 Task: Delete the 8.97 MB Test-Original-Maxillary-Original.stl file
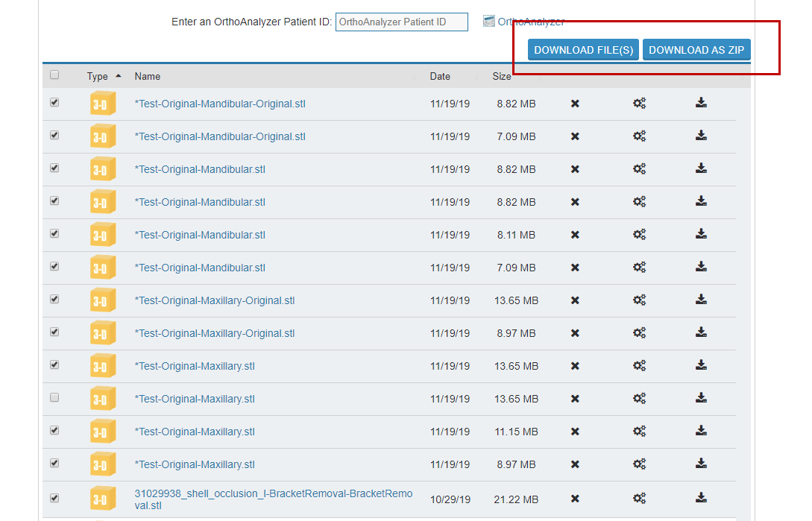[575, 333]
